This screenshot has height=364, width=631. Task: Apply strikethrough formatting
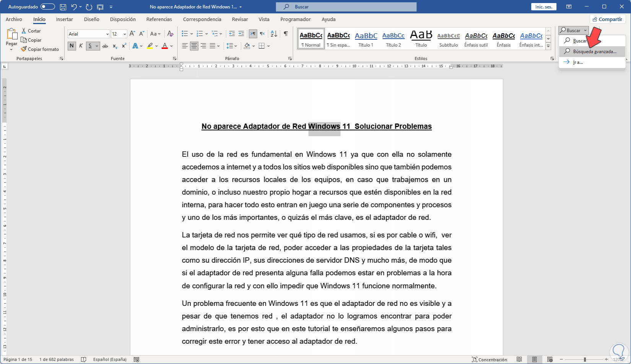(105, 46)
